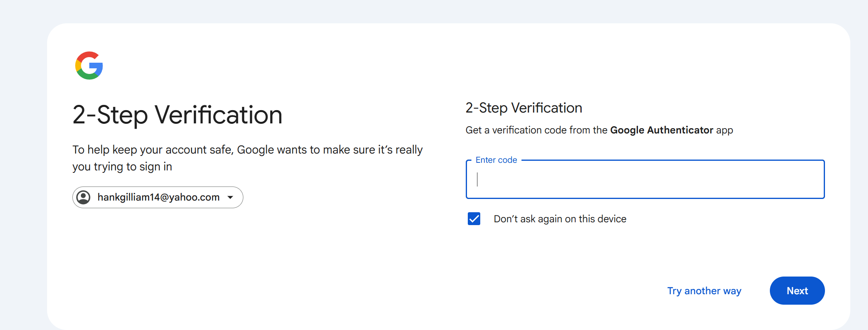Click the account avatar icon

84,197
